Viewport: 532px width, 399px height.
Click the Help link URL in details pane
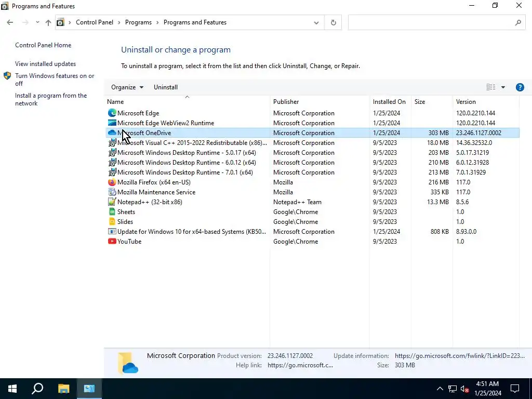[300, 365]
